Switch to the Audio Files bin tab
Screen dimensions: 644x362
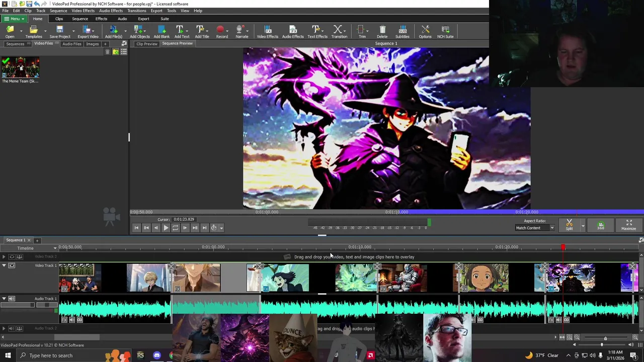(71, 44)
